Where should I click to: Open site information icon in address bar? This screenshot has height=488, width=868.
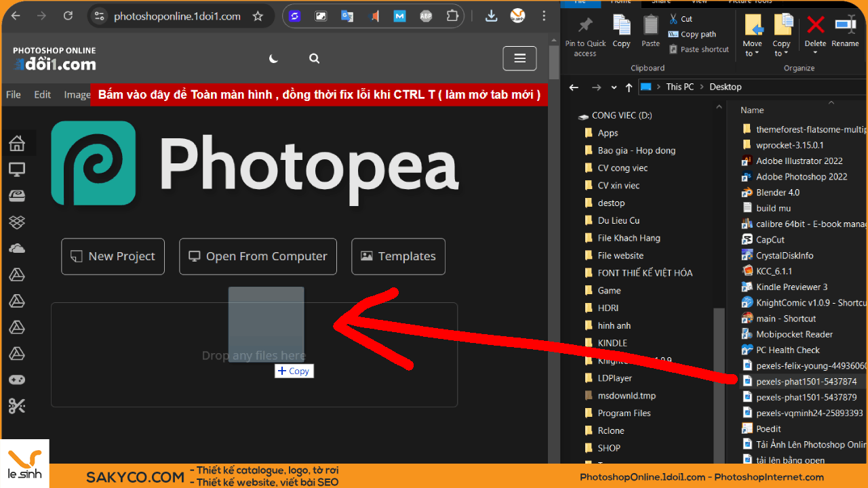99,16
